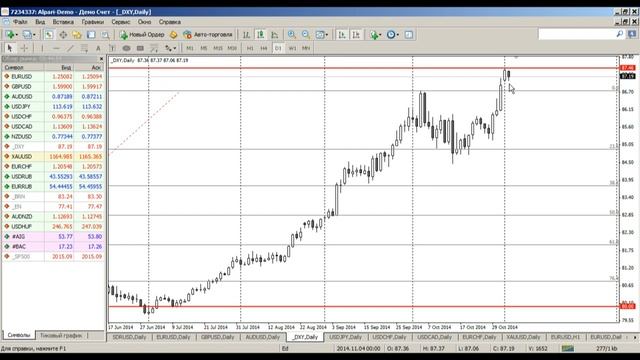Toggle the D1 timeframe
640x360 pixels.
[x=278, y=48]
